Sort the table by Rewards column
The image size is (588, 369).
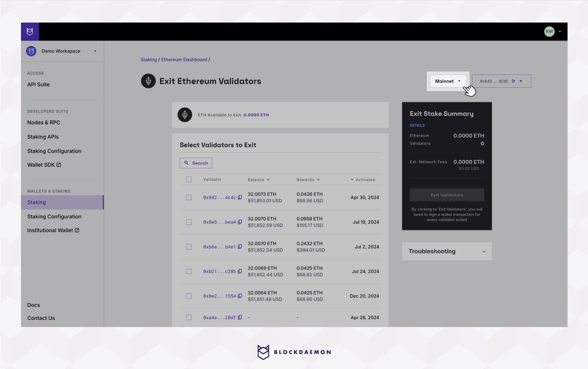[x=308, y=179]
